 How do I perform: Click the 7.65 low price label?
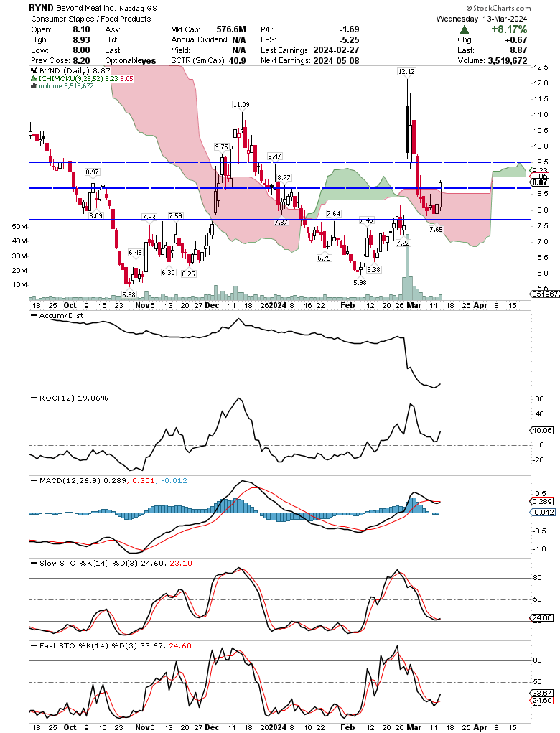point(436,230)
